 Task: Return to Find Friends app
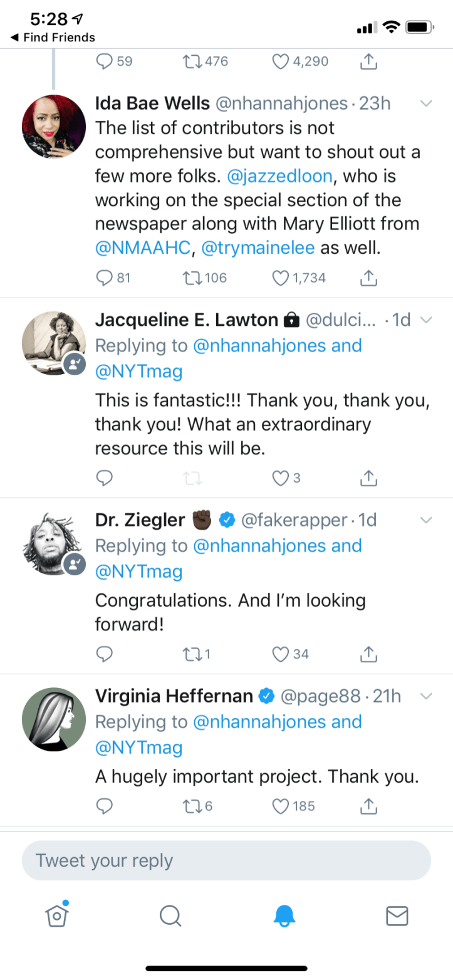[x=53, y=38]
